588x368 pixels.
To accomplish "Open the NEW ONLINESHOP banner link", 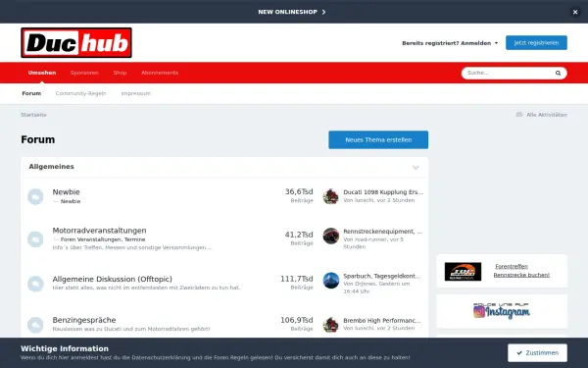I will point(292,12).
